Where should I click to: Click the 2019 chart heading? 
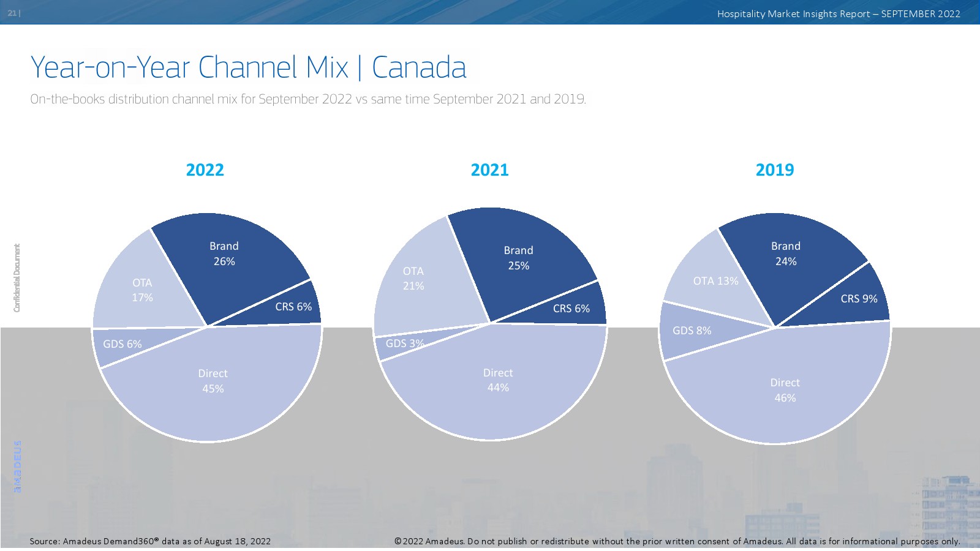(774, 170)
